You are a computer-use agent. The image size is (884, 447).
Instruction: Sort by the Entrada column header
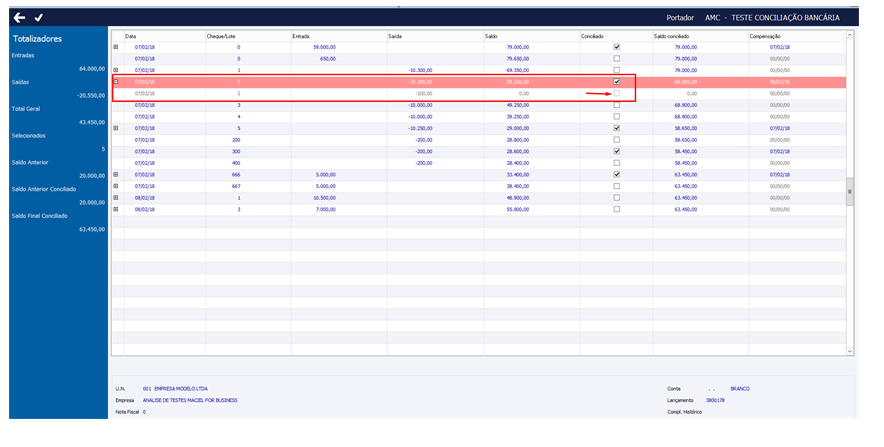click(339, 36)
